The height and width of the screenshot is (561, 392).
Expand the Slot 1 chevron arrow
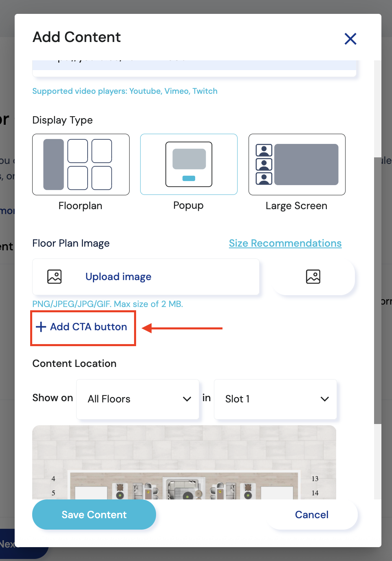(x=324, y=399)
